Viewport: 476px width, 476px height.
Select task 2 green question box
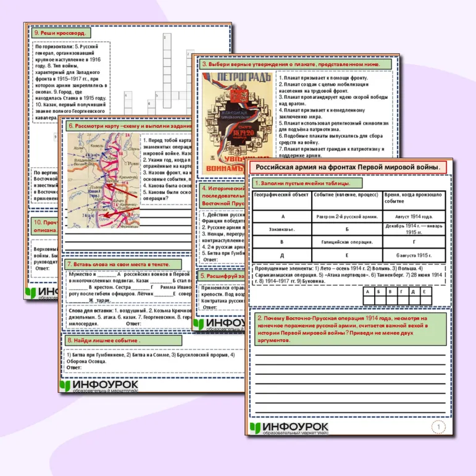coord(350,329)
